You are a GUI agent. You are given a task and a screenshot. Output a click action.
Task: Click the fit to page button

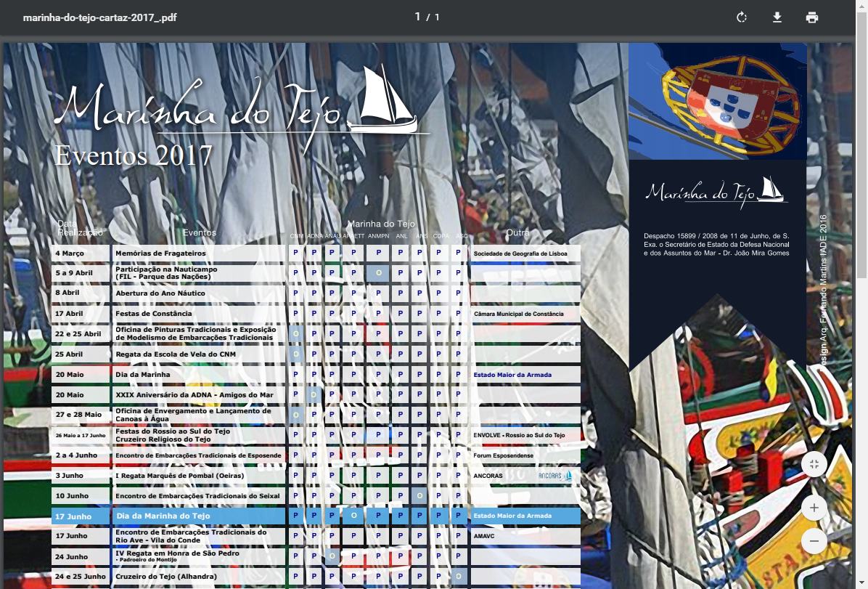pos(814,464)
